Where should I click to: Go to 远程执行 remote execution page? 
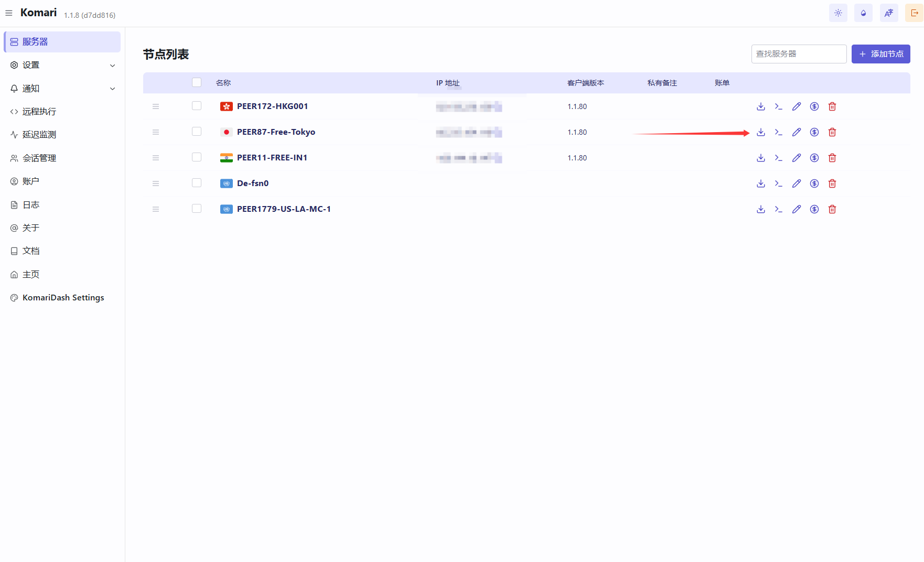(39, 112)
